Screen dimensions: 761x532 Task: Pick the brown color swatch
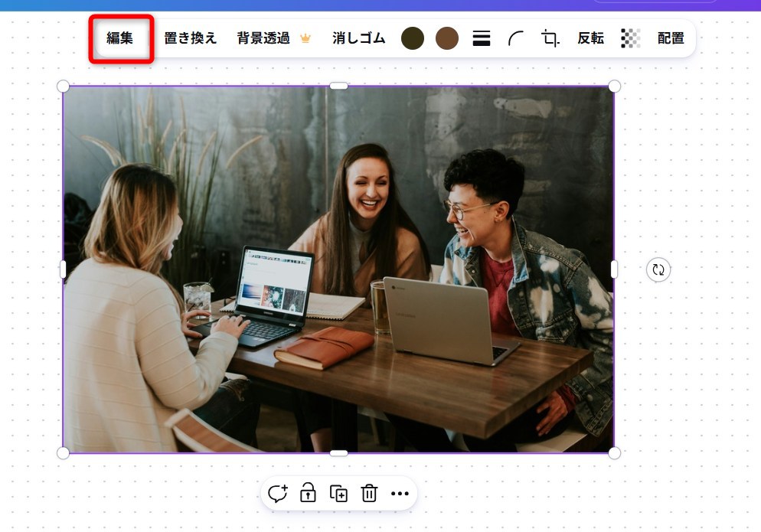click(x=447, y=38)
